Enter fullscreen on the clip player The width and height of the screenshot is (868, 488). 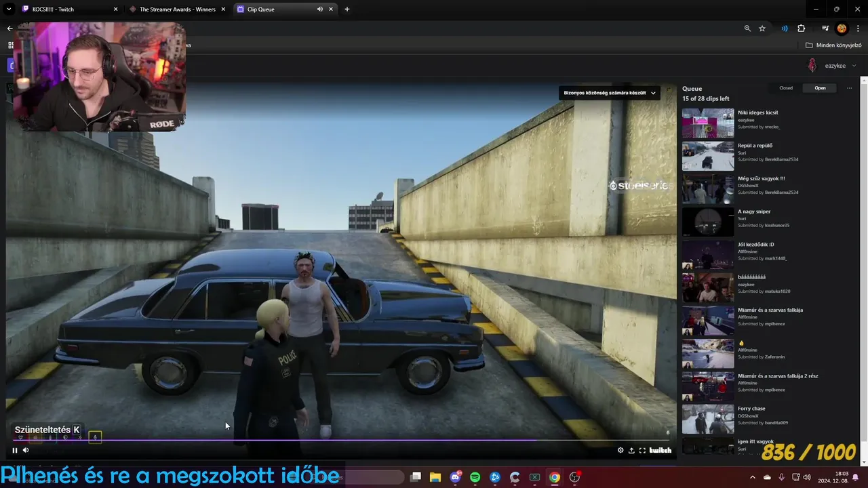click(x=642, y=450)
